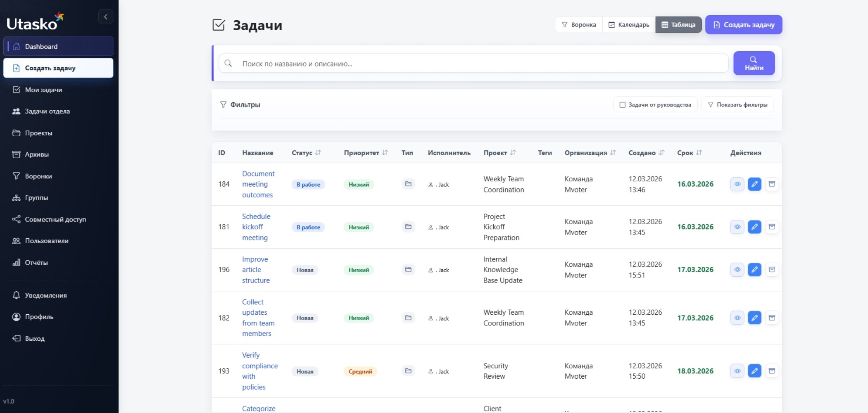
Task: Open Группы using its sidebar icon
Action: 17,198
